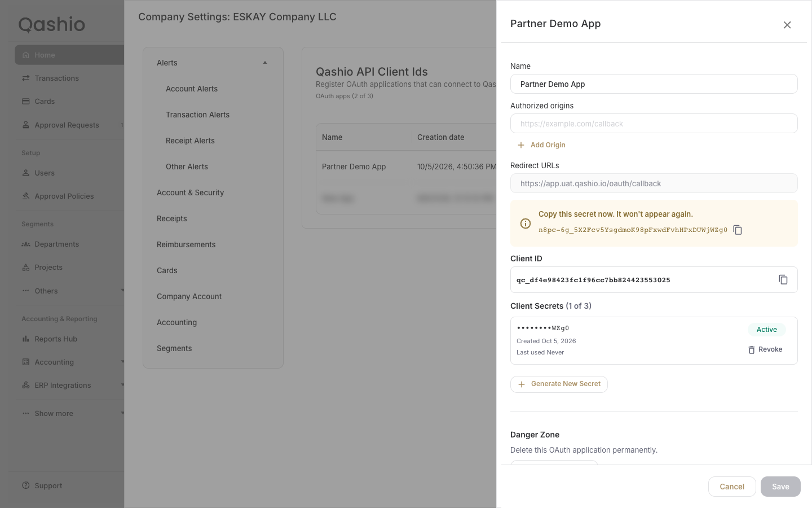
Task: Select Account & Security settings
Action: click(x=191, y=192)
